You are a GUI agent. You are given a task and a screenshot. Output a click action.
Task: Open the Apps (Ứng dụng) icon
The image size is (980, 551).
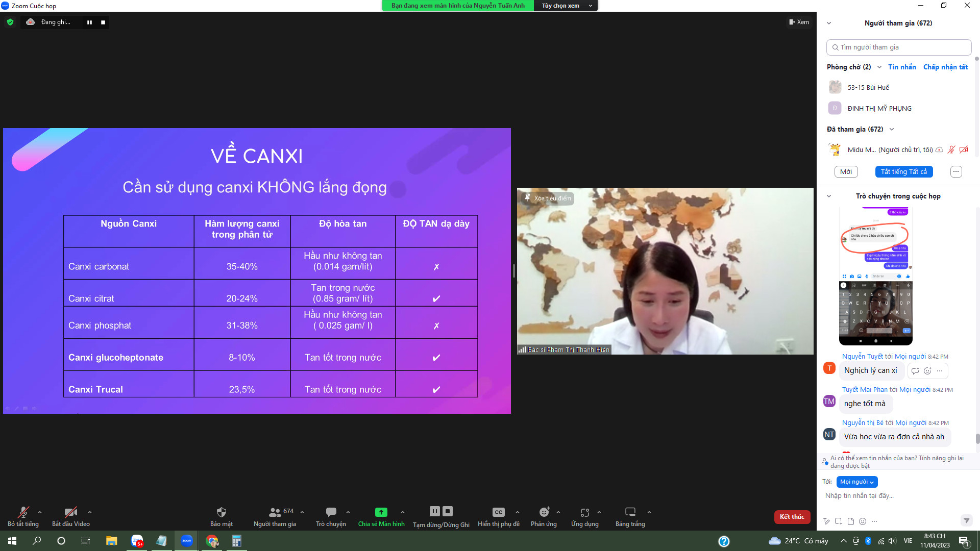[585, 512]
